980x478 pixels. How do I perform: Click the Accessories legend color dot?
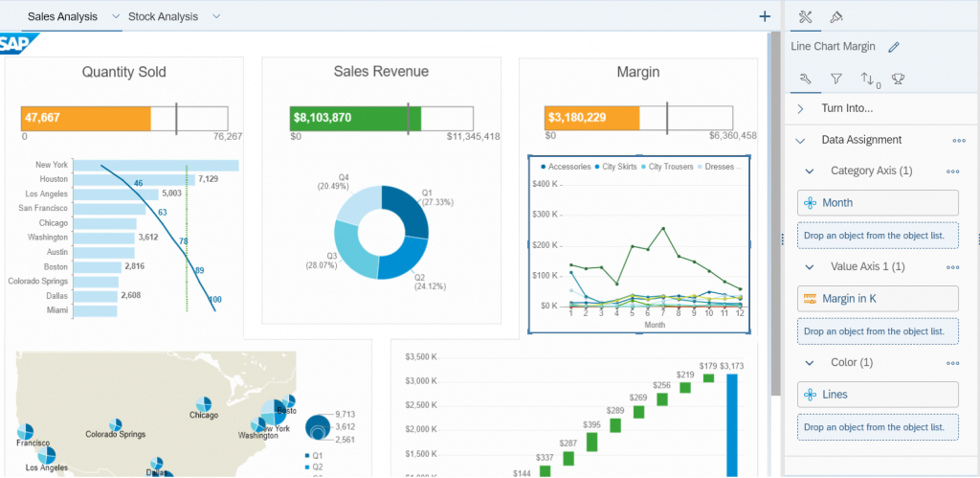pos(544,167)
